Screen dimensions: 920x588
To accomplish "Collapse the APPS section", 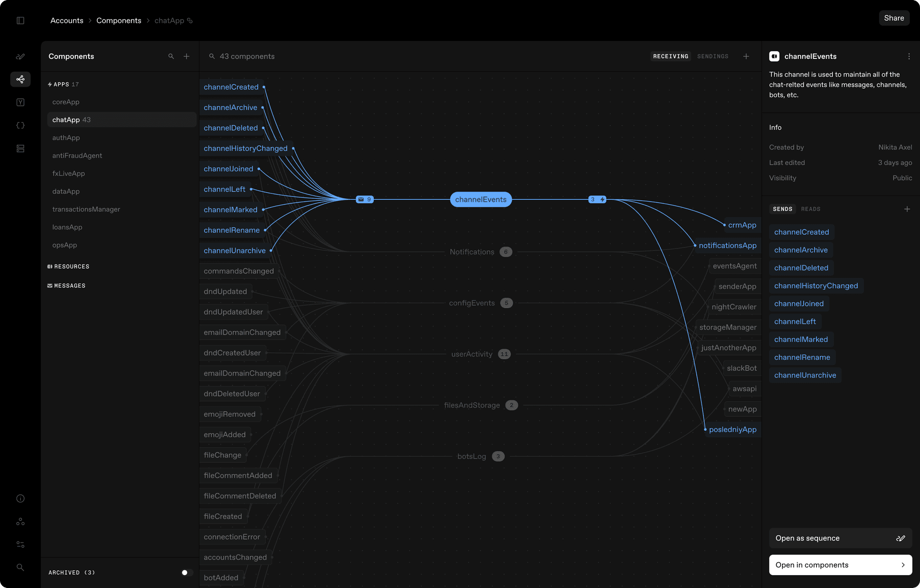I will pos(63,84).
